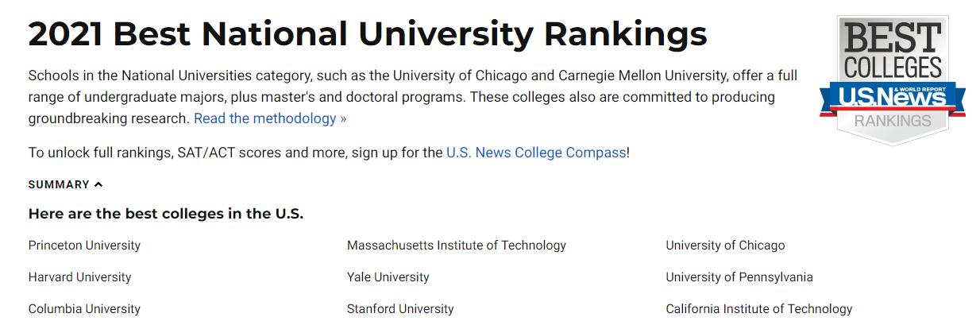Open Massachusetts Institute of Technology entry

[x=456, y=246]
